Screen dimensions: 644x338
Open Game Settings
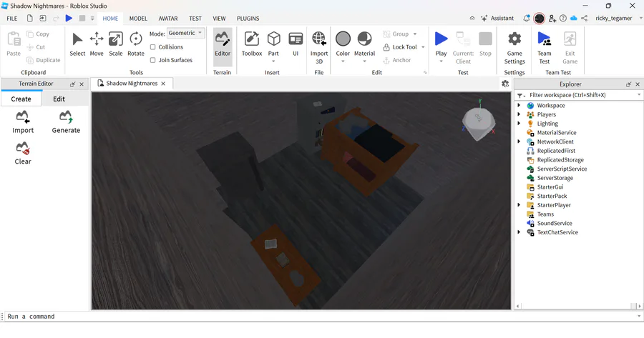pos(514,48)
